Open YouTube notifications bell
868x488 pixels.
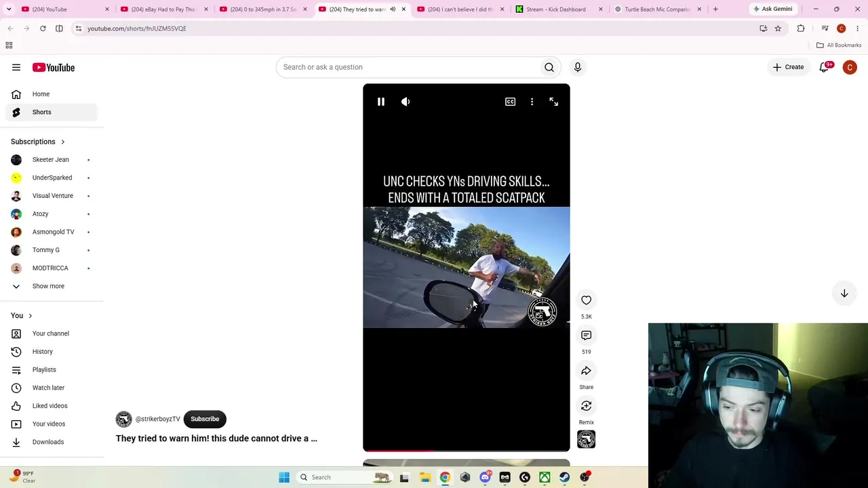pyautogui.click(x=825, y=67)
